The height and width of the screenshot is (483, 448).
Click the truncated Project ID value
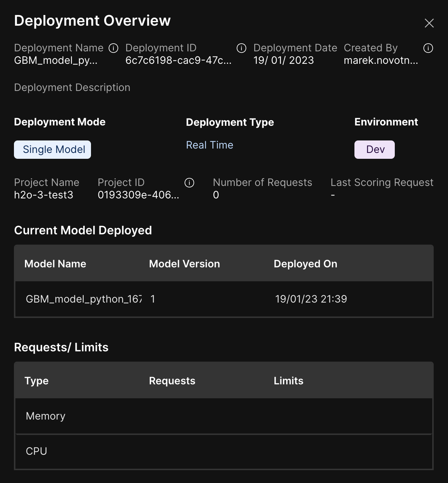138,195
